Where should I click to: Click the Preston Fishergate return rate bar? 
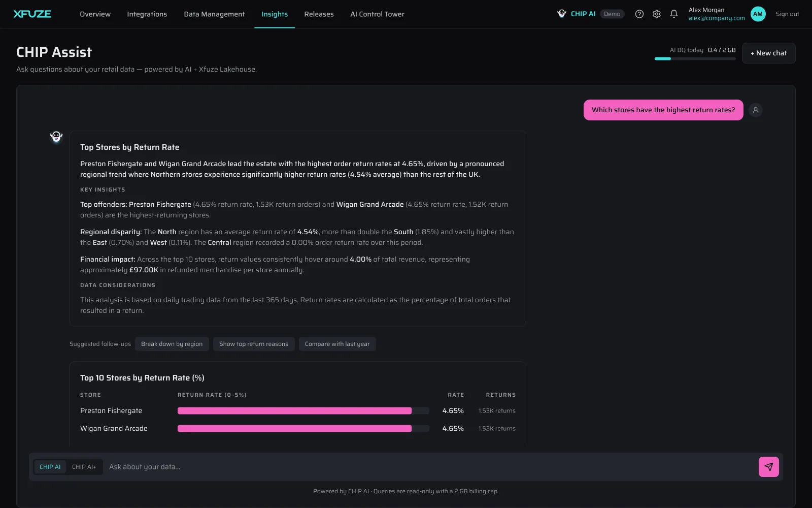[x=303, y=410]
